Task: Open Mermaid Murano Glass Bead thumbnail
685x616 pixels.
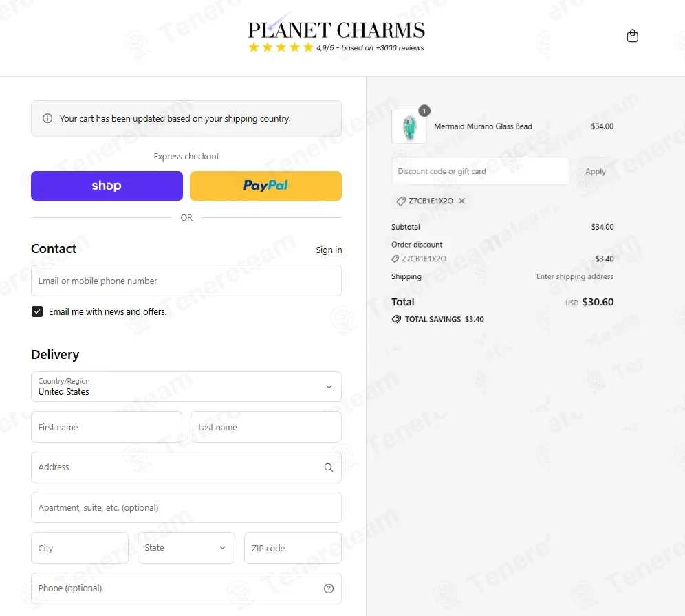Action: tap(409, 126)
